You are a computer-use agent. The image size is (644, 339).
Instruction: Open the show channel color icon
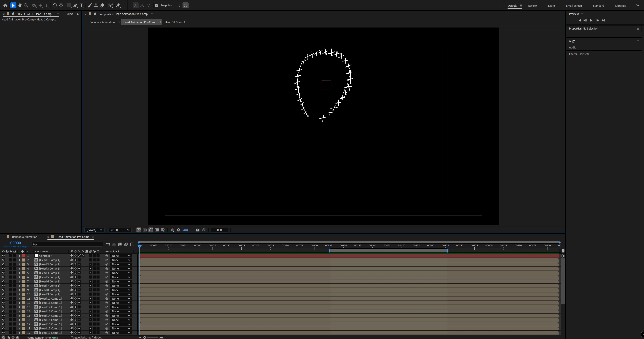coord(172,230)
